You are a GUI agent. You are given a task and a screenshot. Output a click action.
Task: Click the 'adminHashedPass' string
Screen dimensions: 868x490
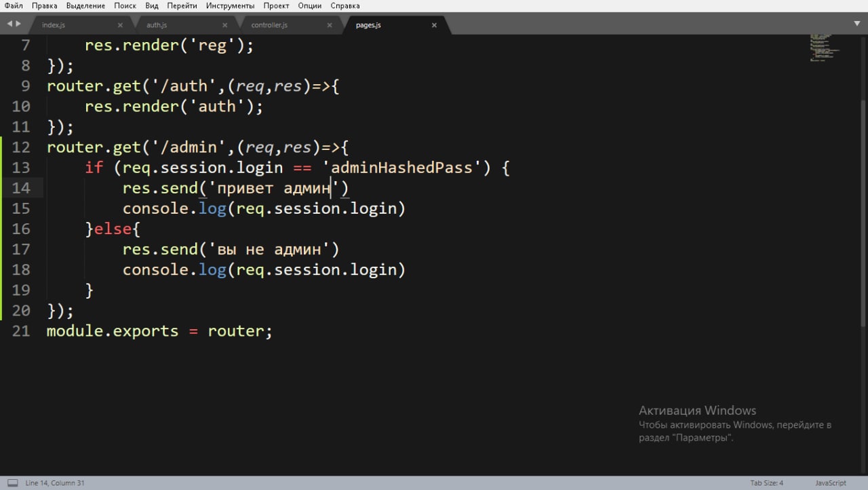402,168
